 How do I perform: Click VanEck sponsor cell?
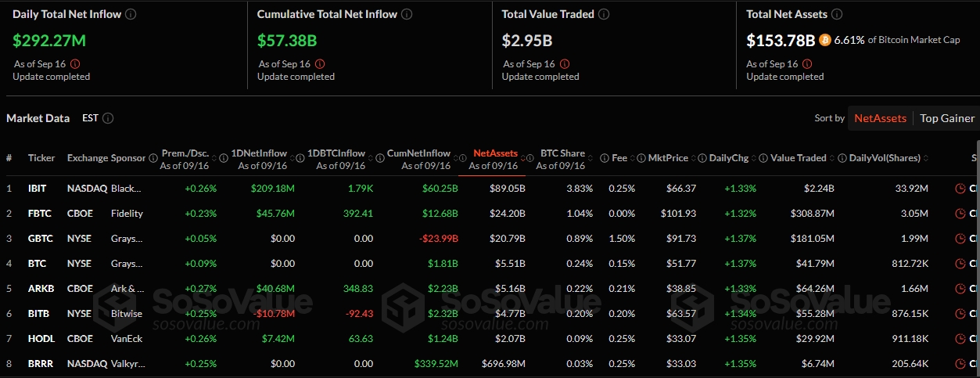(x=127, y=339)
